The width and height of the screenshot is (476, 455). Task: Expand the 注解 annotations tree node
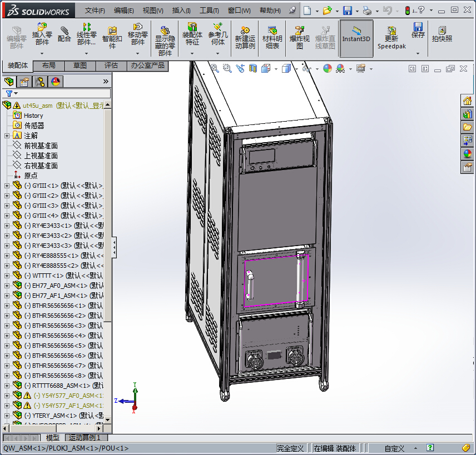pos(7,136)
